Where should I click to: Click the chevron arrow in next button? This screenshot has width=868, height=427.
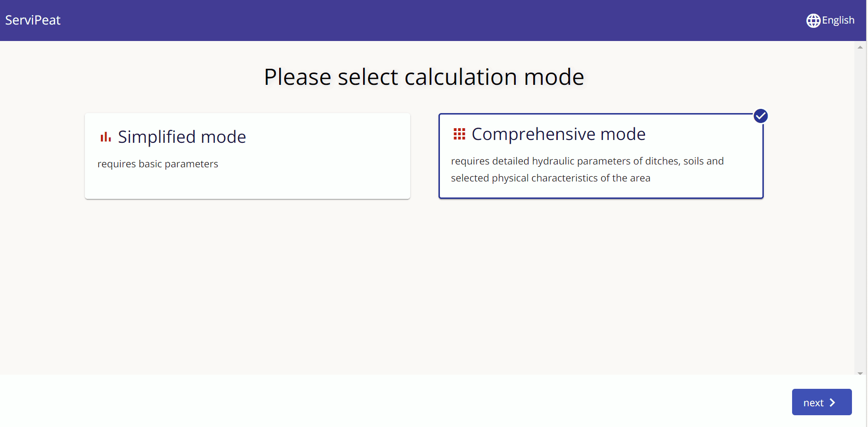pos(833,402)
